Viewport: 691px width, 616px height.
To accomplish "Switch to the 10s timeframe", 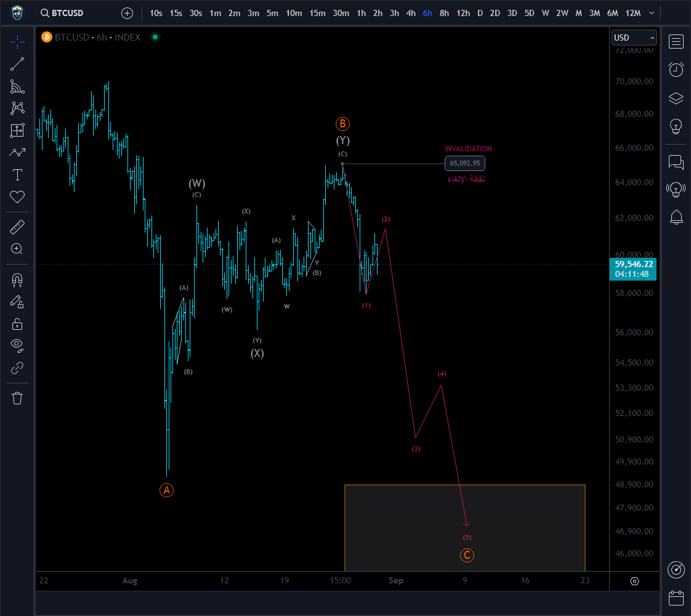I will pyautogui.click(x=156, y=13).
